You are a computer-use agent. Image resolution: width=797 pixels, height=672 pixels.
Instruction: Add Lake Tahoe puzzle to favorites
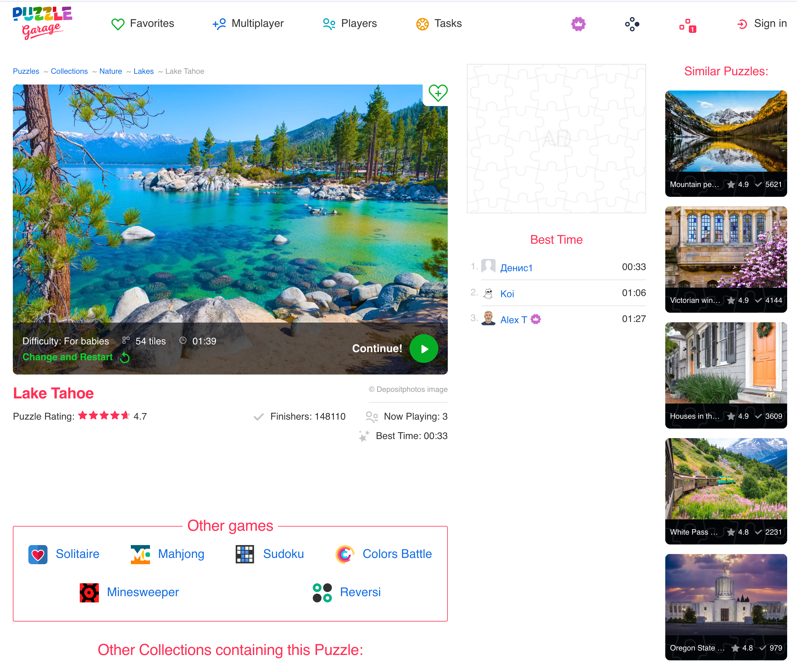click(438, 93)
